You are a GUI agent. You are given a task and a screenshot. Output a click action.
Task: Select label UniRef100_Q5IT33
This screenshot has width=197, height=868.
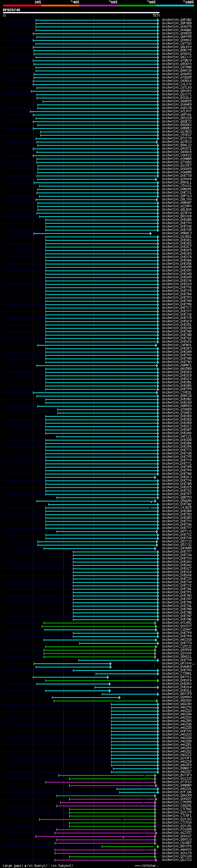(176, 542)
